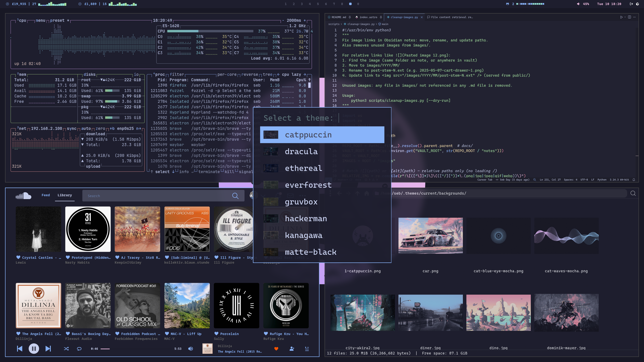This screenshot has height=362, width=644.
Task: Click the SoundCloud search magnifier icon
Action: pyautogui.click(x=235, y=196)
